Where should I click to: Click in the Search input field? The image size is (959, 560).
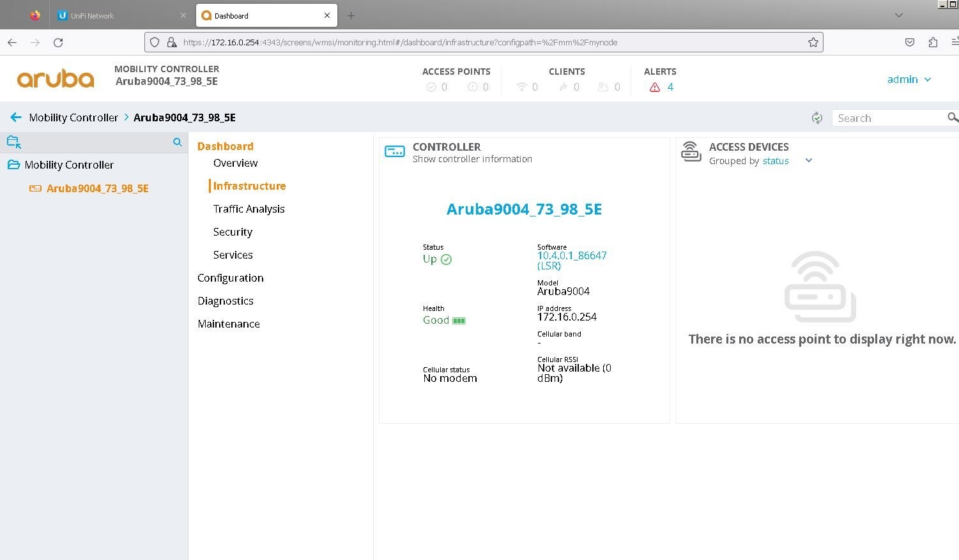coord(891,117)
